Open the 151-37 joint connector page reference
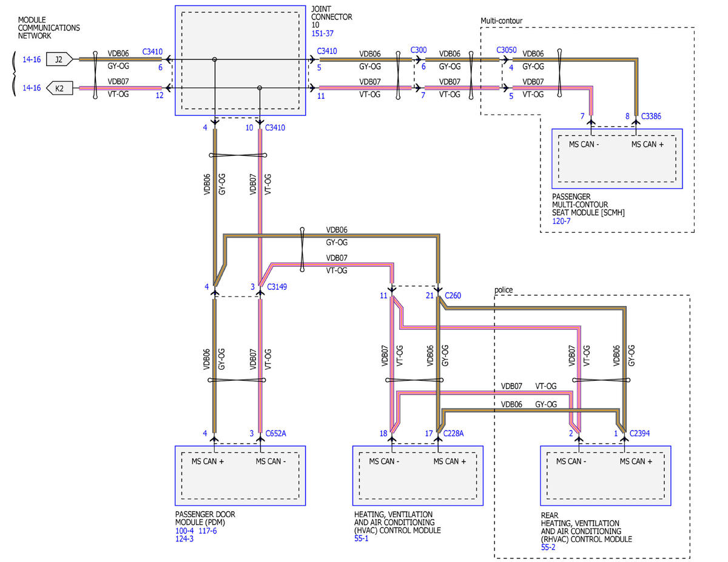This screenshot has width=728, height=562. [x=322, y=35]
